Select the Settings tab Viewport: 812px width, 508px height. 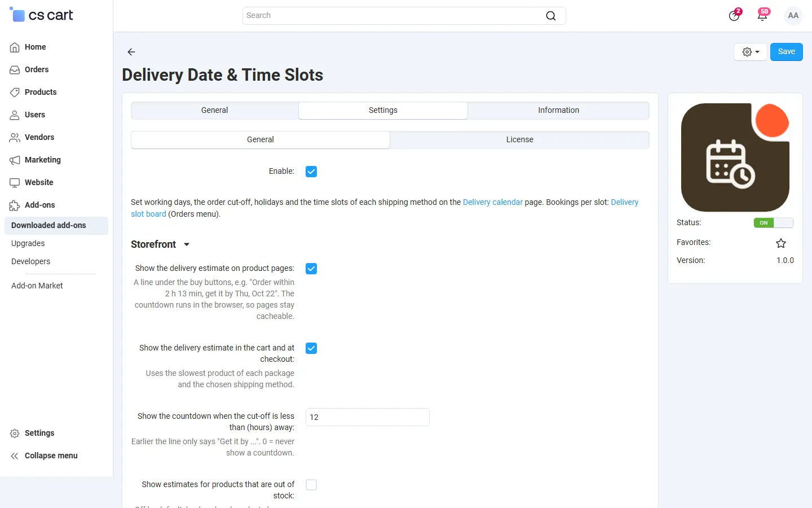tap(383, 111)
